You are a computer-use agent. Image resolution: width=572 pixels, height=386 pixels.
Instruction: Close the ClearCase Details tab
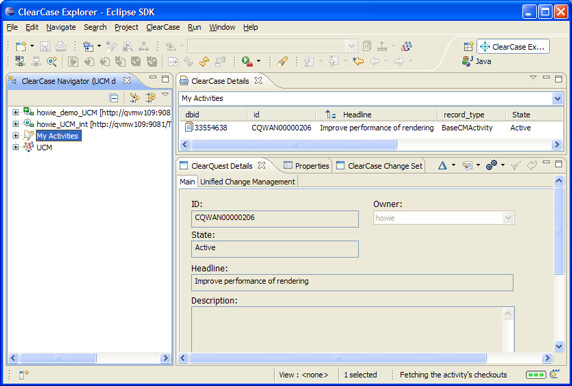pos(258,80)
